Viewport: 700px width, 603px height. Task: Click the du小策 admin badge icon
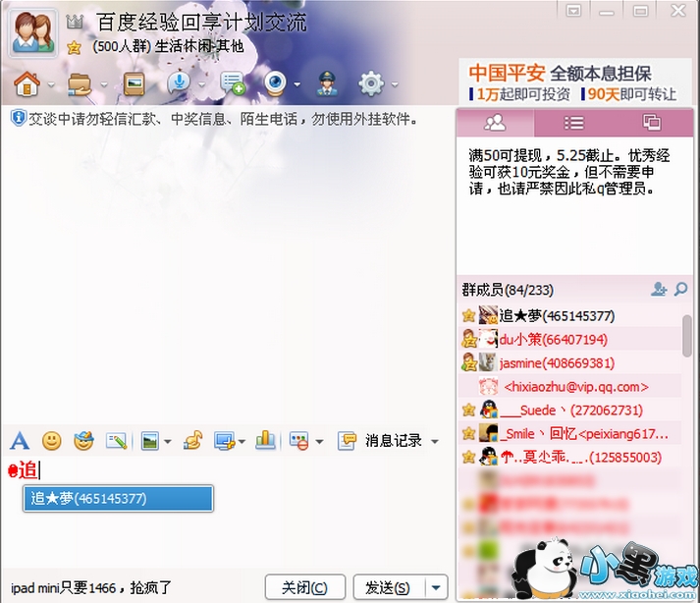468,339
